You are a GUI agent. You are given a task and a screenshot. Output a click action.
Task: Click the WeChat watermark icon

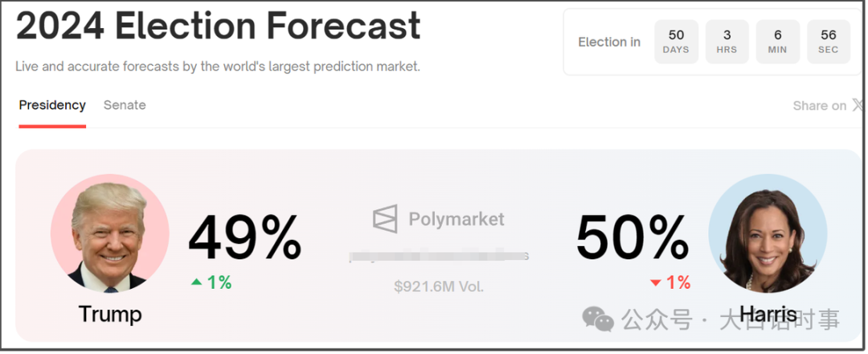(x=598, y=319)
